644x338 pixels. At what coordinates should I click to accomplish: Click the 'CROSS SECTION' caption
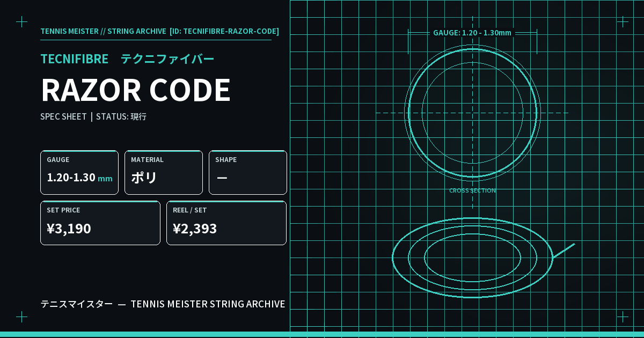472,190
